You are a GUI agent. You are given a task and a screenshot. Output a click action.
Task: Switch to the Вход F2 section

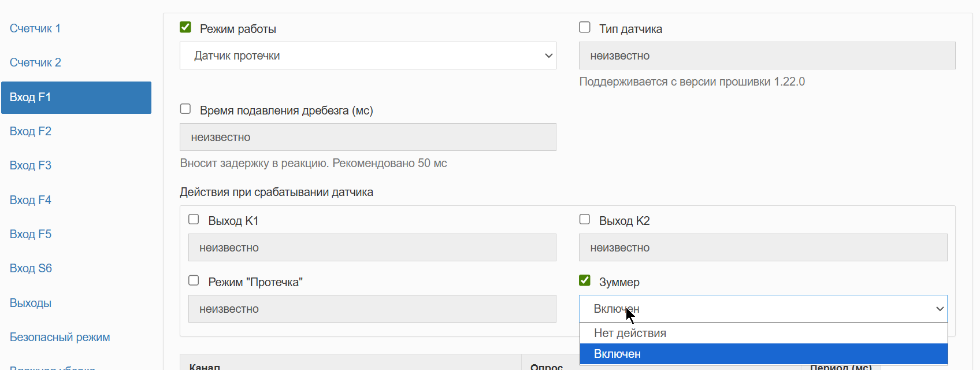pyautogui.click(x=31, y=131)
